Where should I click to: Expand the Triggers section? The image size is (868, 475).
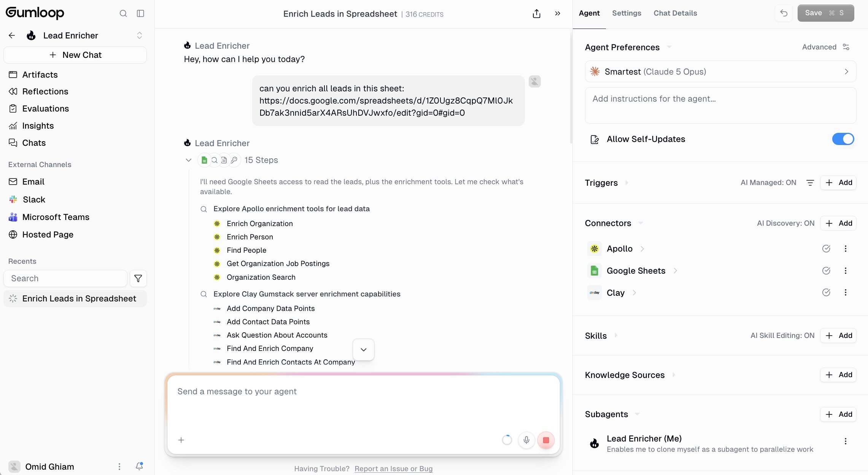(x=626, y=183)
